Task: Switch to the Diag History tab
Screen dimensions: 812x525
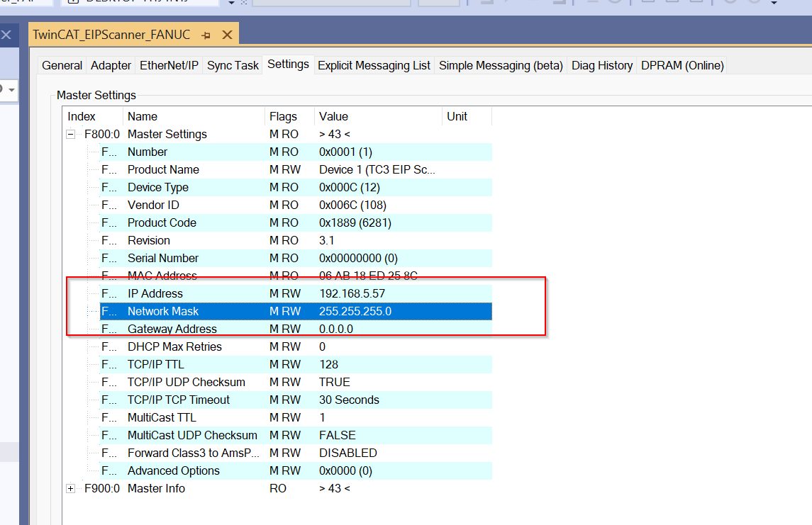Action: pyautogui.click(x=602, y=66)
